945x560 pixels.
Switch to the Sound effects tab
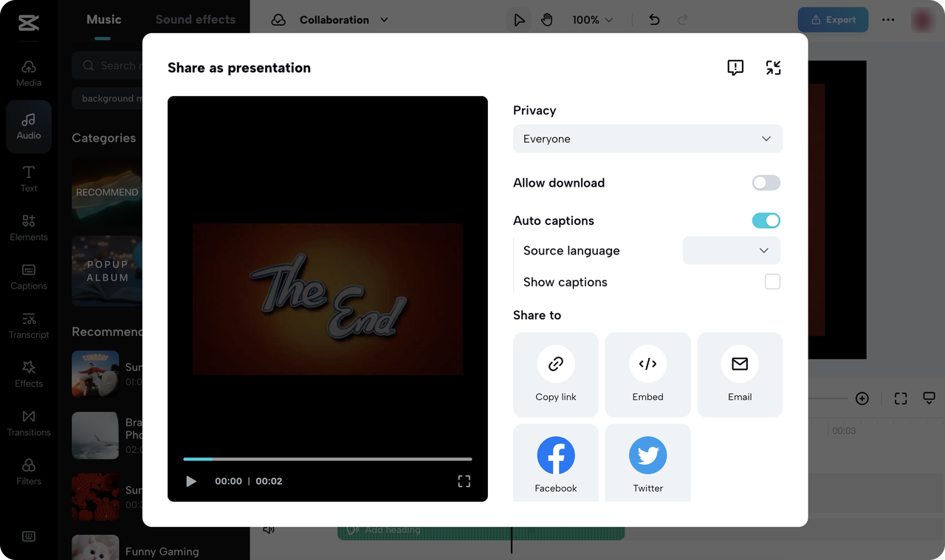(x=196, y=20)
